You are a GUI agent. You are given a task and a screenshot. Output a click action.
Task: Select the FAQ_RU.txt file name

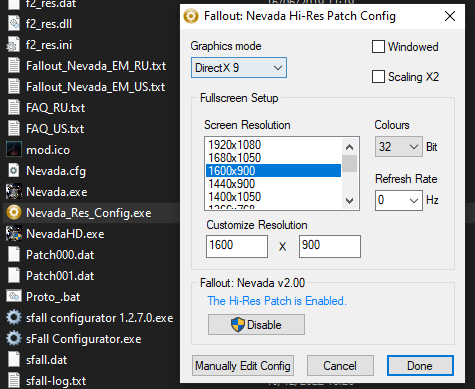(x=55, y=108)
